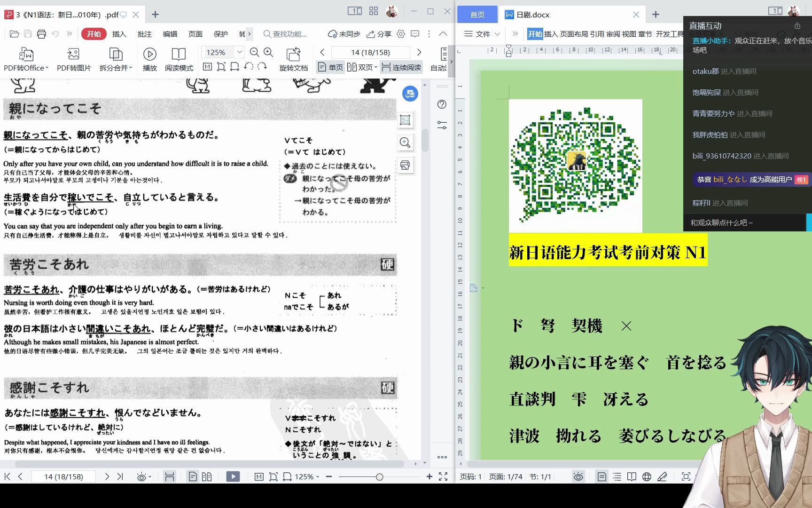Undo the last action in PDF viewer
This screenshot has height=508, width=812.
[x=55, y=34]
